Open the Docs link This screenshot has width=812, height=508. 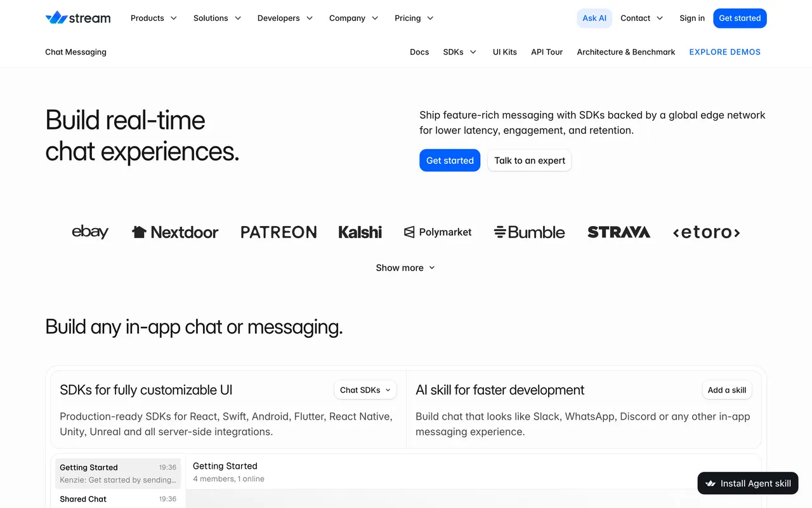(419, 52)
